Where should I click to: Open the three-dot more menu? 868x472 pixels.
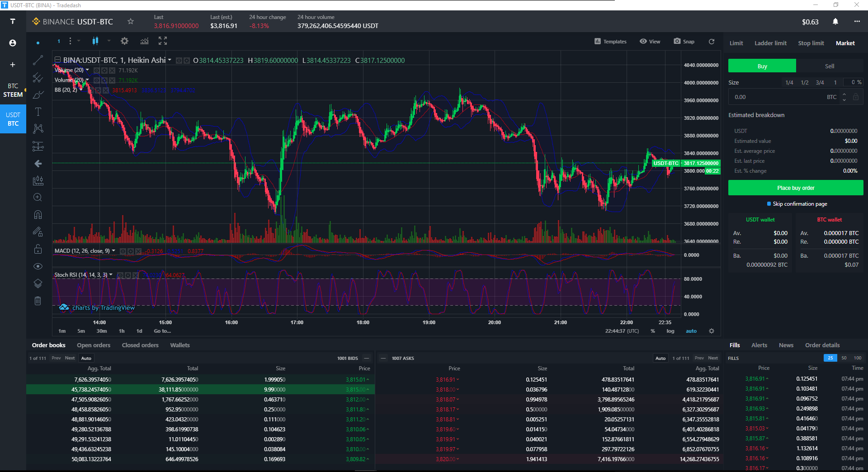tap(857, 22)
